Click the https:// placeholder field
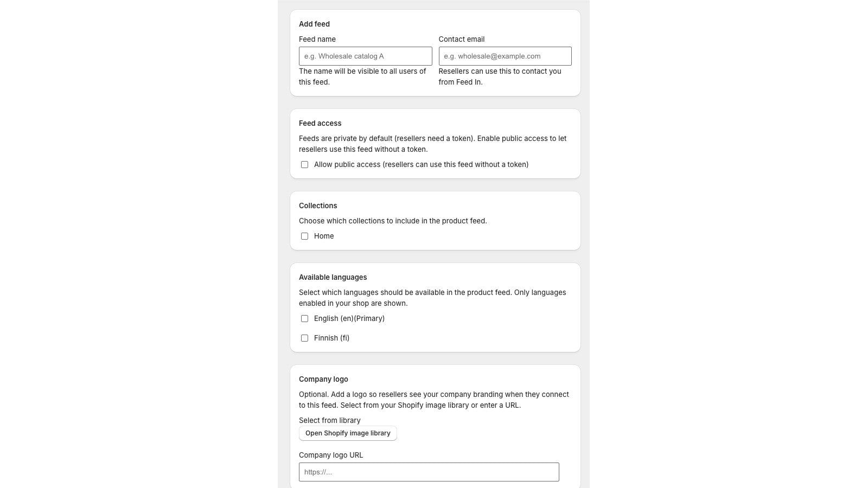Viewport: 868px width, 488px height. click(x=429, y=472)
